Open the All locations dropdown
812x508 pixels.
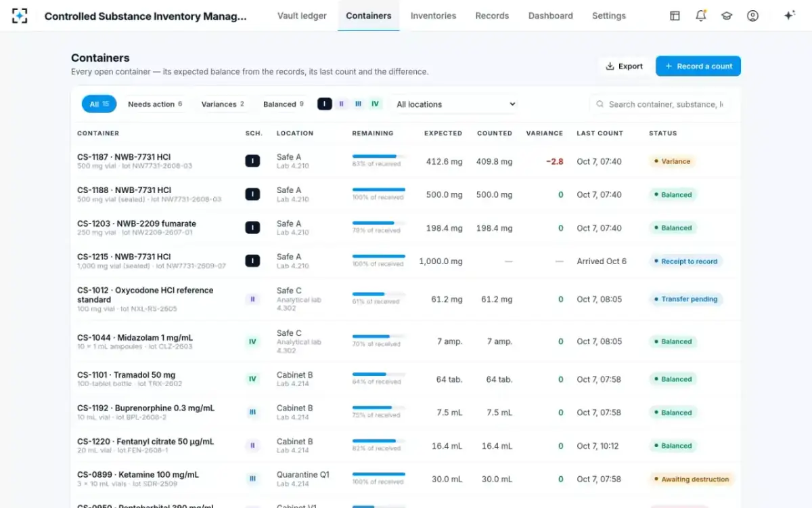[455, 104]
